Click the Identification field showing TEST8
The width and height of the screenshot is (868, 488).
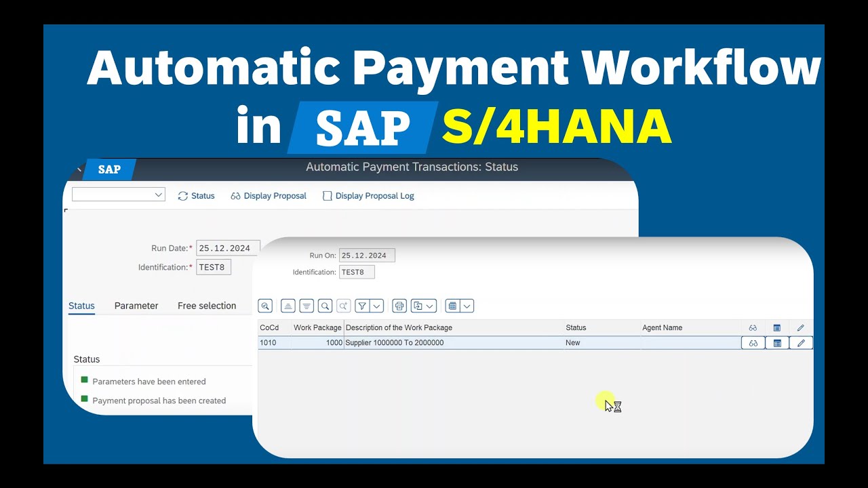pos(214,267)
